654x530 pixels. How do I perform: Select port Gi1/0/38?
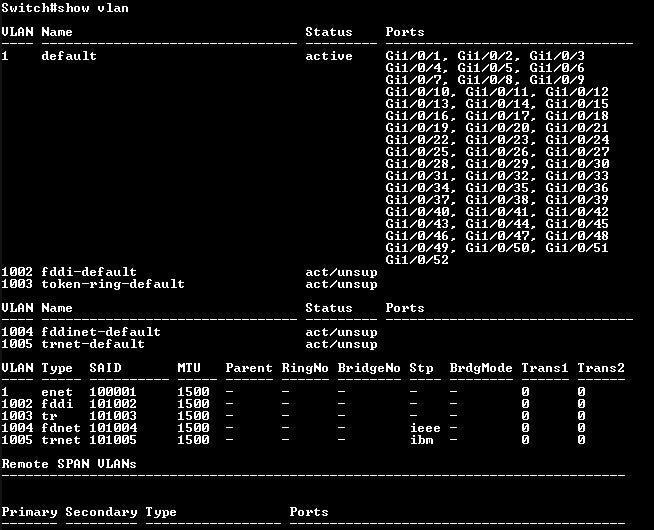[497, 200]
